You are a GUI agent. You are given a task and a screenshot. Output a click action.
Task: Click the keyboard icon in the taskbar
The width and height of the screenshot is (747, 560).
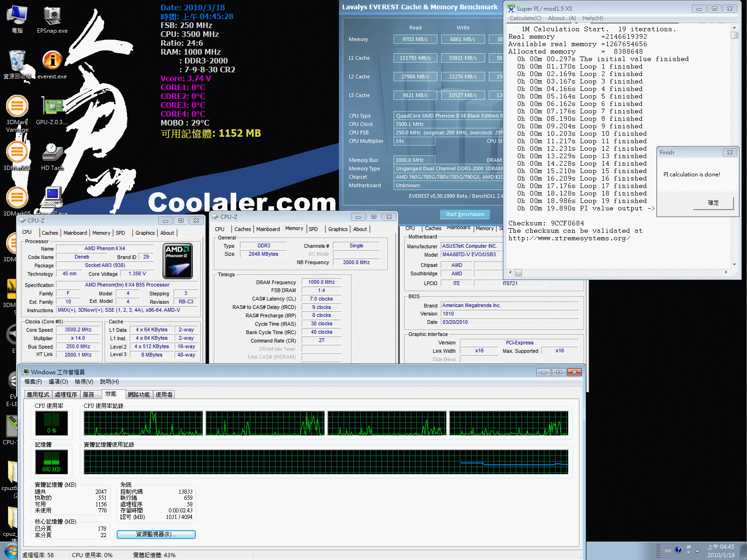668,550
